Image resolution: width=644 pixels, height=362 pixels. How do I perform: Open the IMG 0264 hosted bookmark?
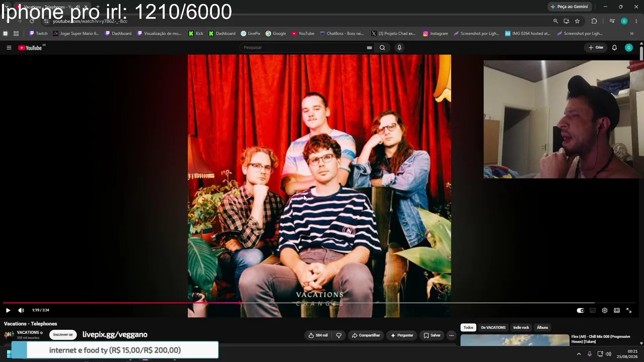528,34
